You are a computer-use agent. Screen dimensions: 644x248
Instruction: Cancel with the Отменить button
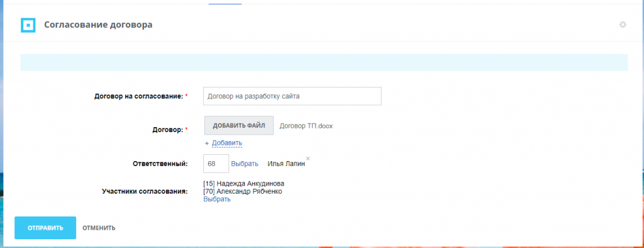[x=99, y=228]
